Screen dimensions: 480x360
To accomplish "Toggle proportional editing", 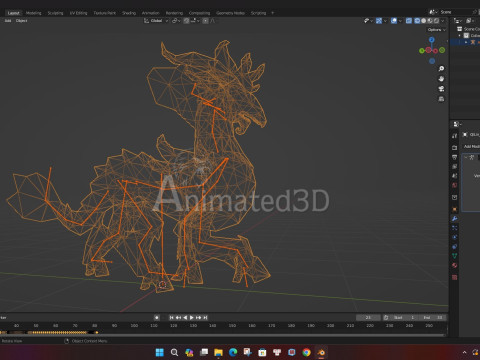I will [x=205, y=21].
